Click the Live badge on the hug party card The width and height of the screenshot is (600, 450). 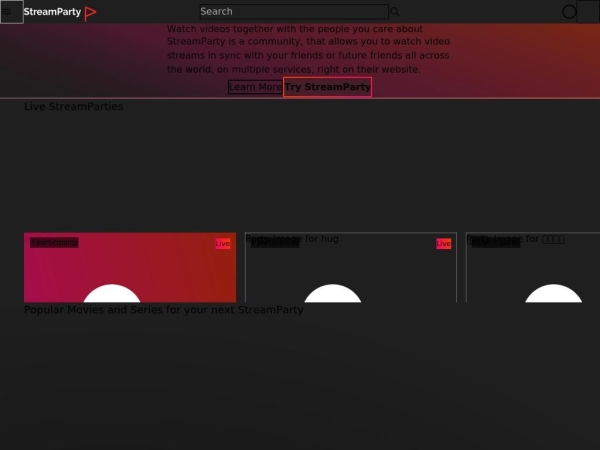coord(443,243)
